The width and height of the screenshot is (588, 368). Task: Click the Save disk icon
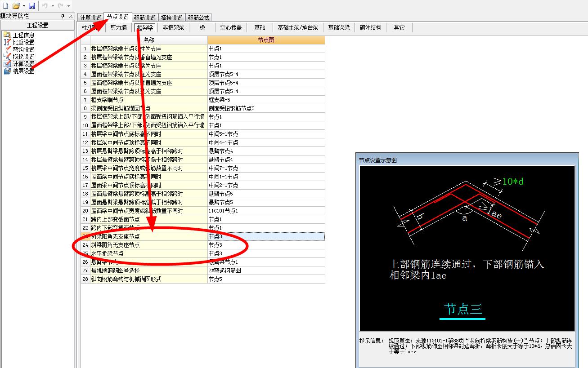pos(32,5)
